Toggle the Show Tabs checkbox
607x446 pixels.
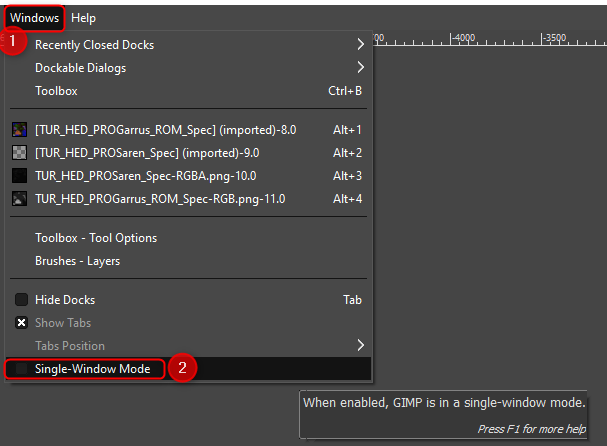pyautogui.click(x=21, y=322)
